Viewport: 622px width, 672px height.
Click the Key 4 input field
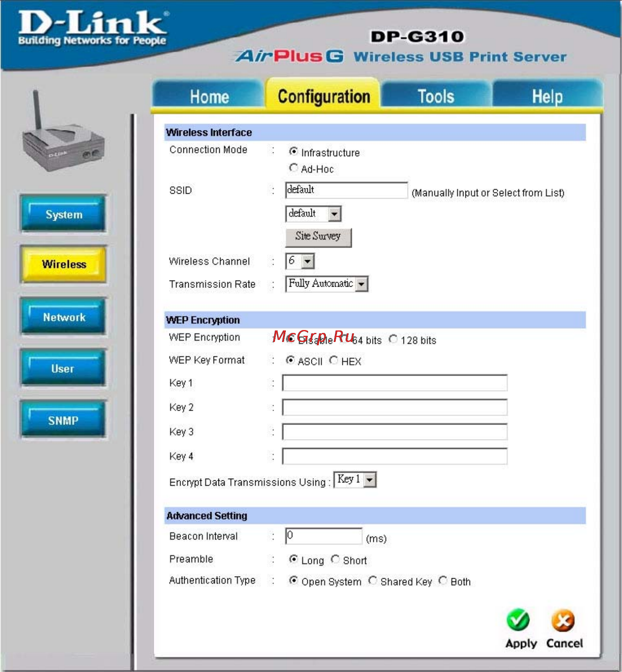coord(394,456)
